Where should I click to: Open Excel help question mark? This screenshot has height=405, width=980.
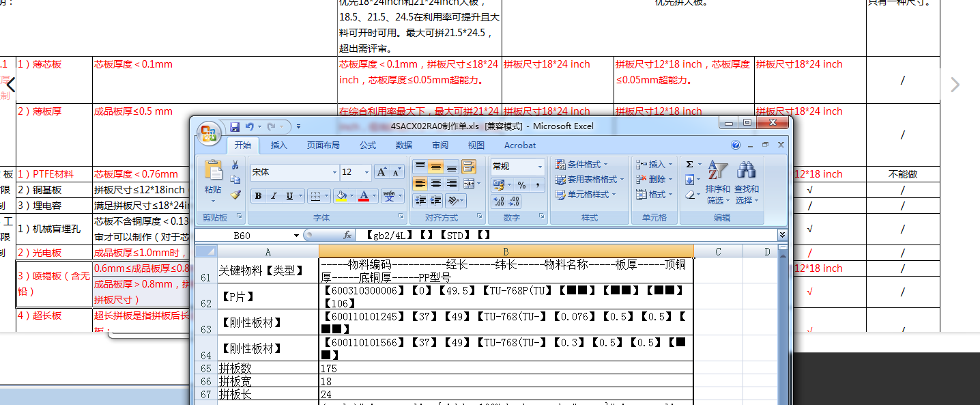click(736, 145)
